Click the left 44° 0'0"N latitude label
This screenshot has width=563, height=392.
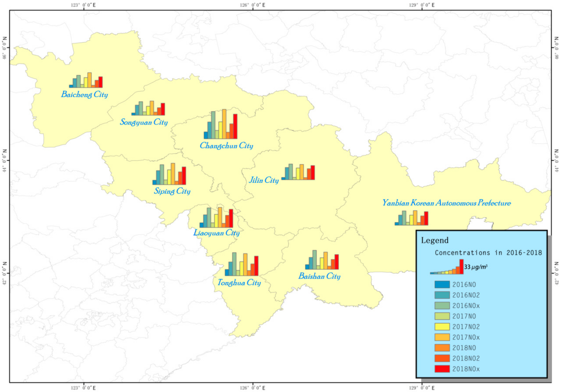pos(5,161)
